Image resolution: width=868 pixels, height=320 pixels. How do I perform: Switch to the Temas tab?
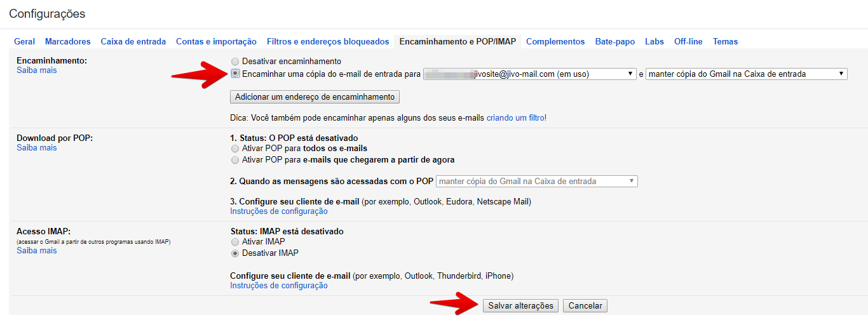point(725,42)
